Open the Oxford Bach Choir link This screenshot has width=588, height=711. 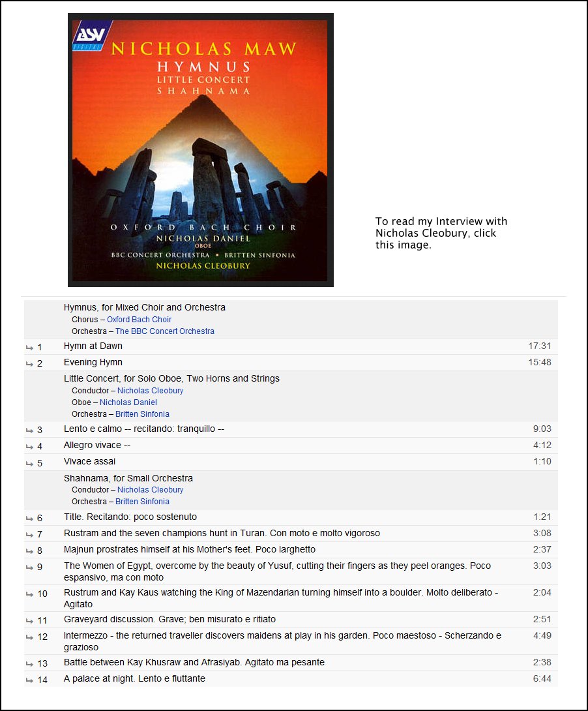pos(139,320)
